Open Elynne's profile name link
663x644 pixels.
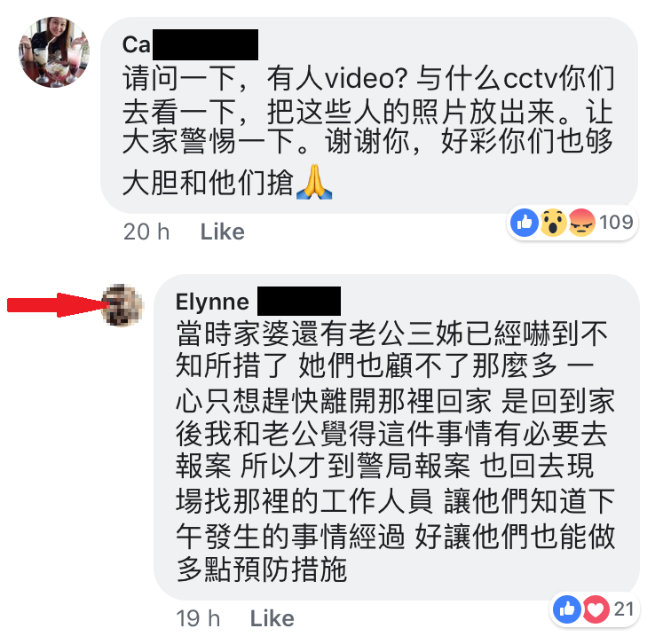pos(212,302)
